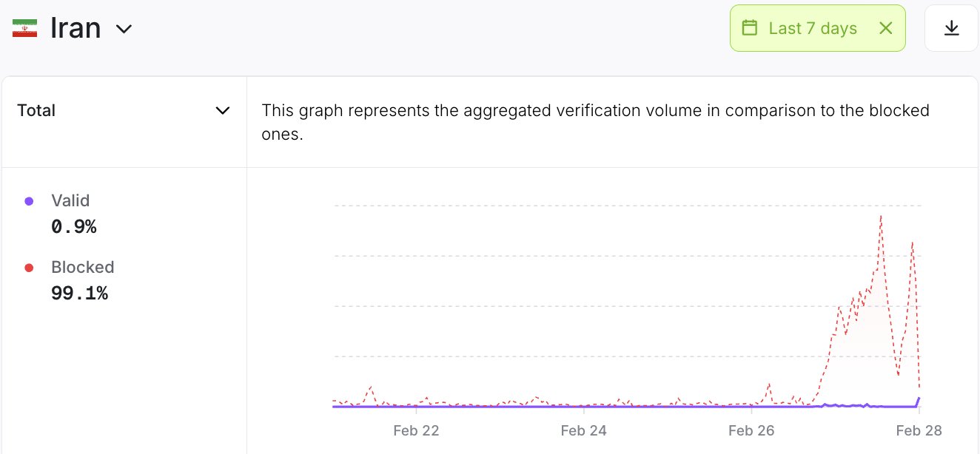Download the report with the download icon

(x=951, y=28)
